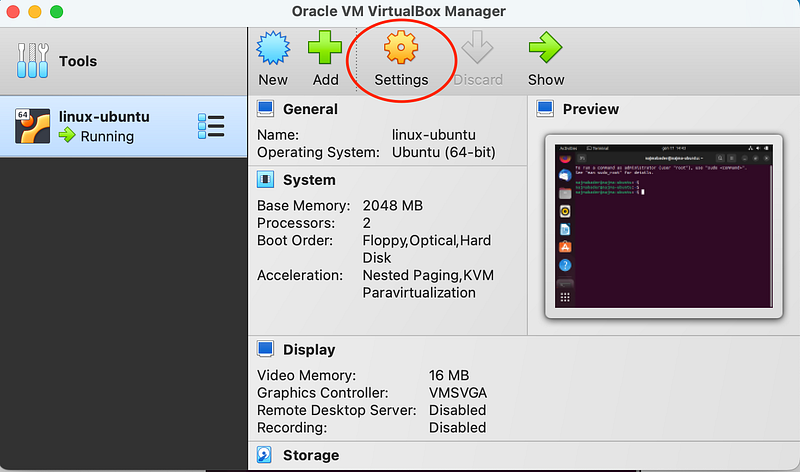Minimize the window with yellow button
This screenshot has height=472, width=800.
pos(35,11)
